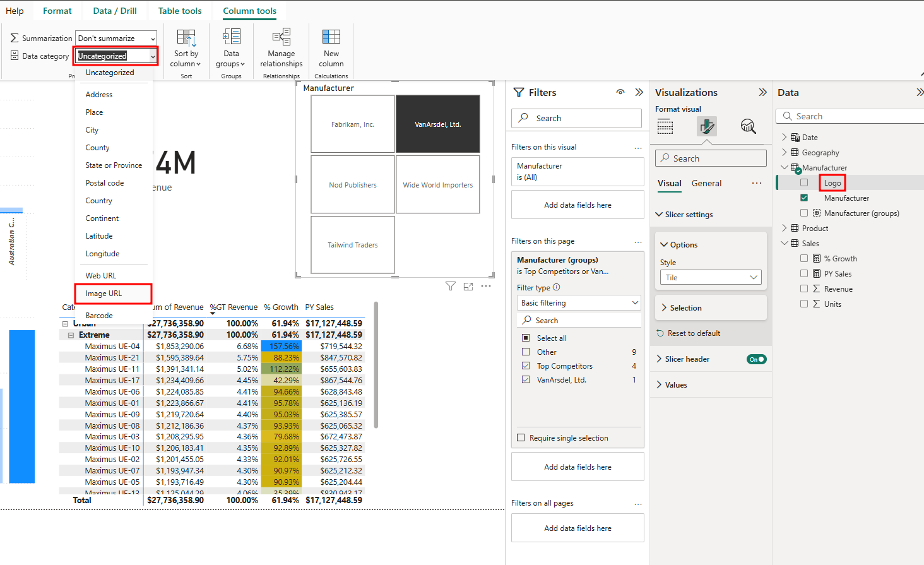
Task: Open the Basic filtering dropdown
Action: (579, 303)
